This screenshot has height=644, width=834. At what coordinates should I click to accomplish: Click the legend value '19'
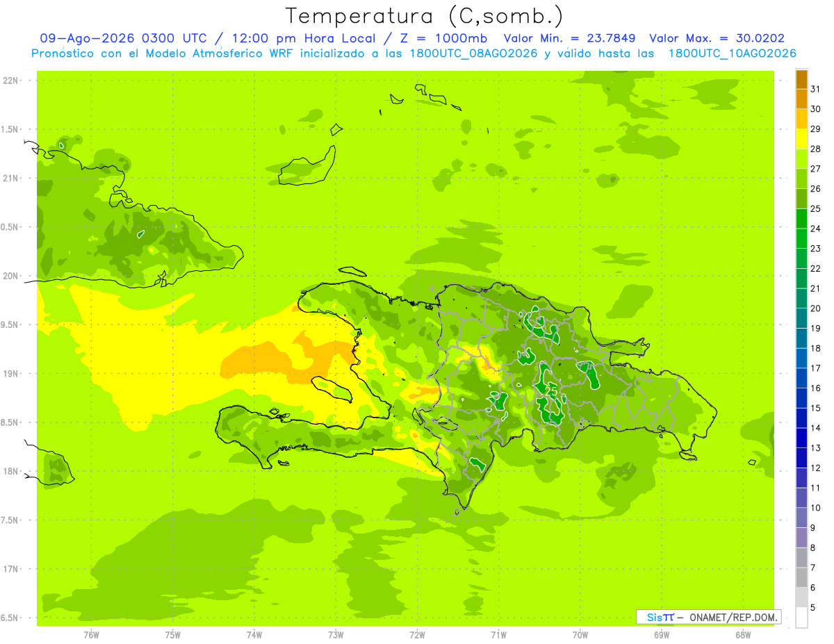pos(817,328)
